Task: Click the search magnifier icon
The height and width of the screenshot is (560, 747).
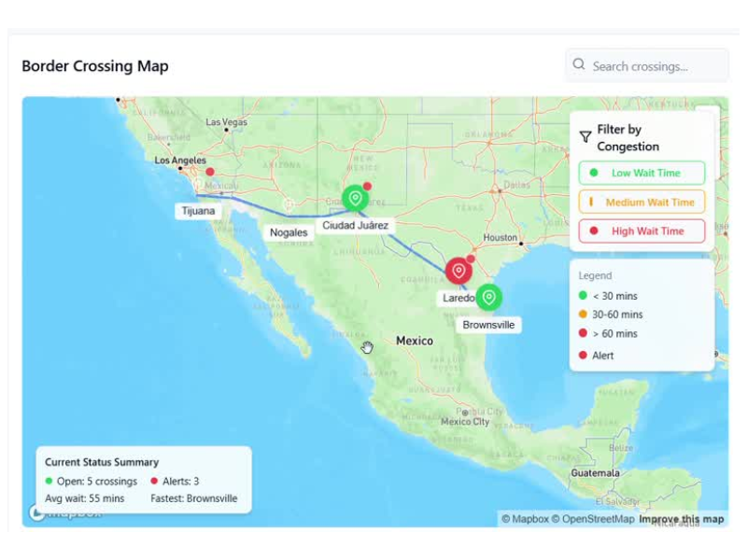Action: coord(579,64)
